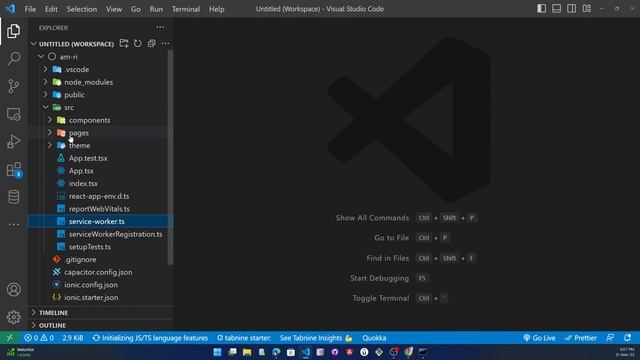Viewport: 640px width, 360px height.
Task: Open ionic.config.json file
Action: pyautogui.click(x=91, y=284)
